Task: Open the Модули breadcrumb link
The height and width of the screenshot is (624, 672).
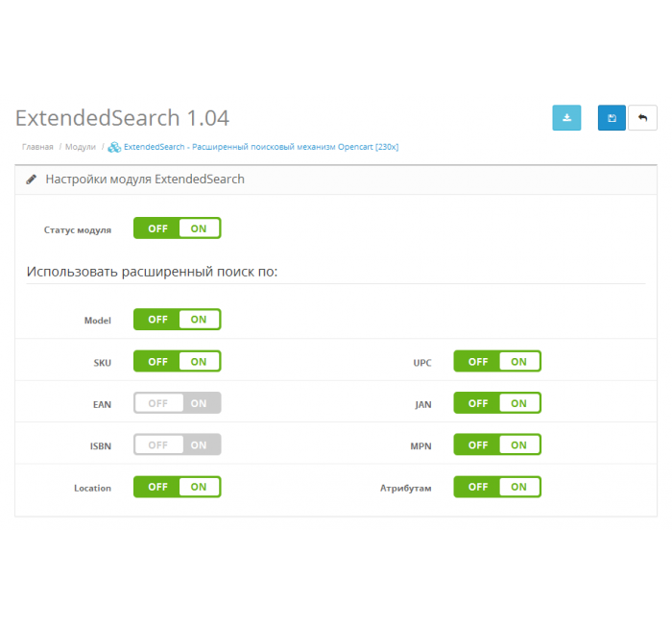Action: pyautogui.click(x=80, y=147)
